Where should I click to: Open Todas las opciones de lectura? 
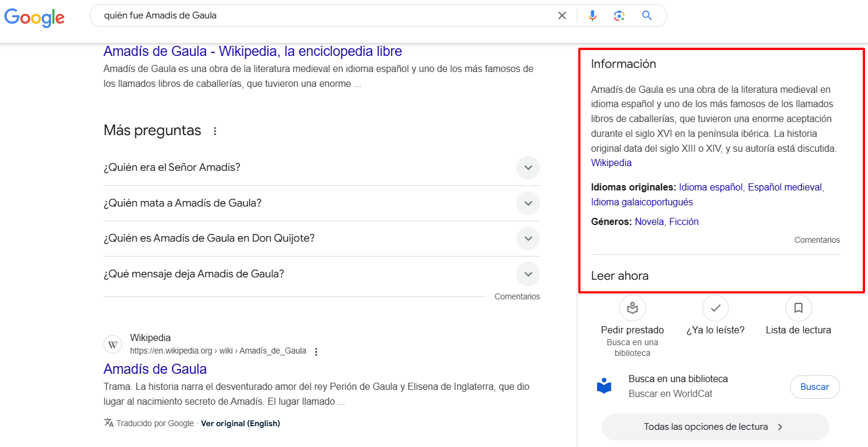(x=714, y=427)
